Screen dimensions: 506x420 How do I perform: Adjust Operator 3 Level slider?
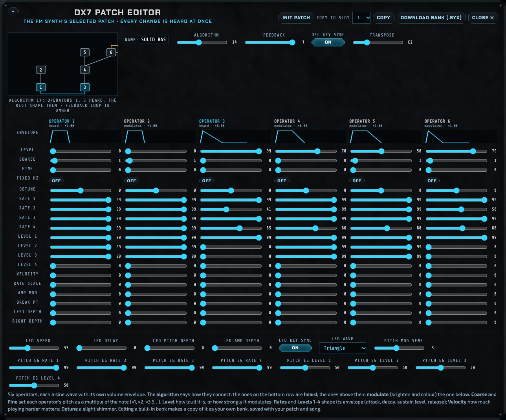point(231,151)
